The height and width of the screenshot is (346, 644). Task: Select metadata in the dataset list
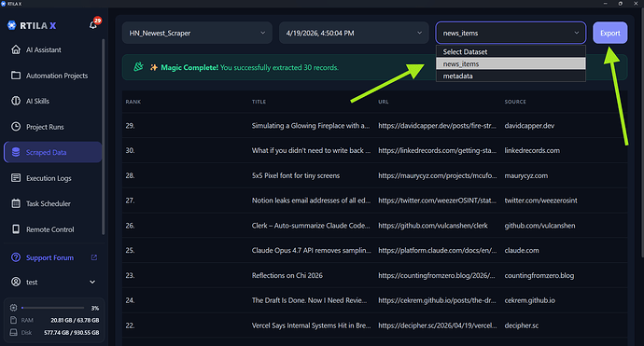click(x=511, y=76)
